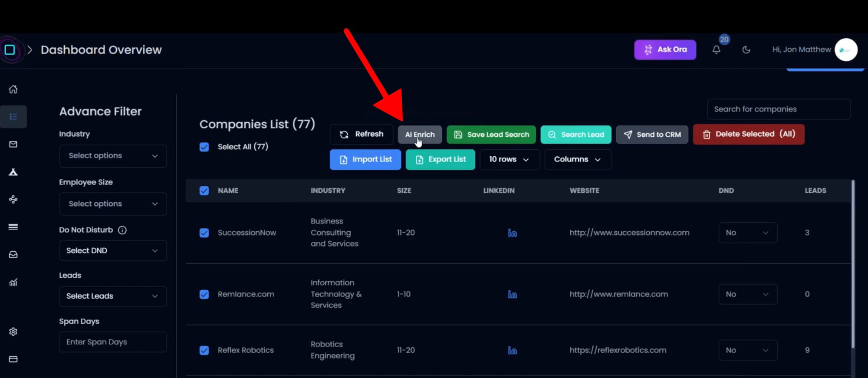Image resolution: width=868 pixels, height=378 pixels.
Task: Click the Export List button
Action: point(440,160)
